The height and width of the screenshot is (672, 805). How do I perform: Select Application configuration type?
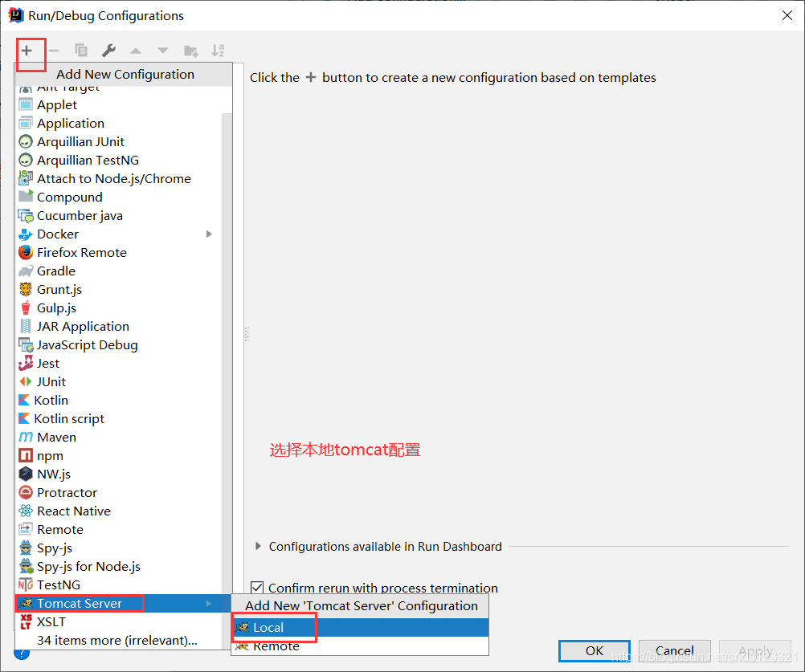(119, 123)
